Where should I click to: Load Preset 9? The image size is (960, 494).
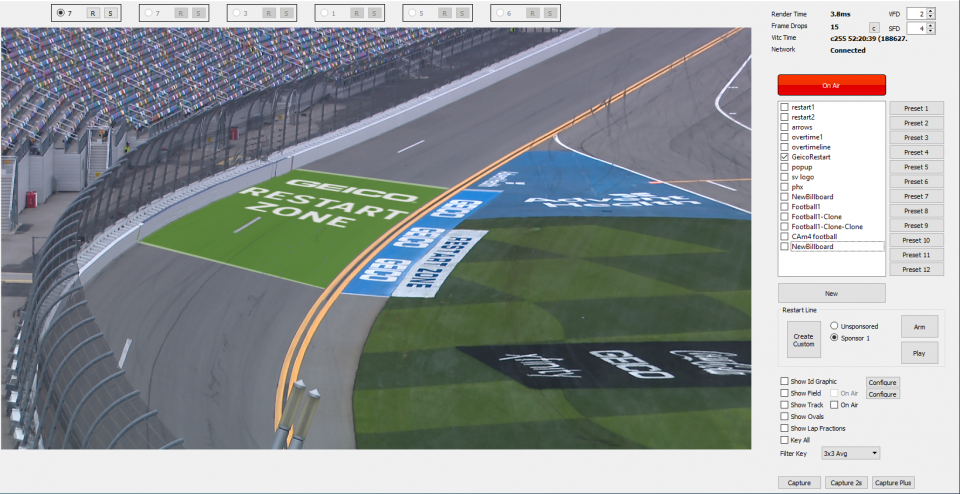pyautogui.click(x=916, y=225)
